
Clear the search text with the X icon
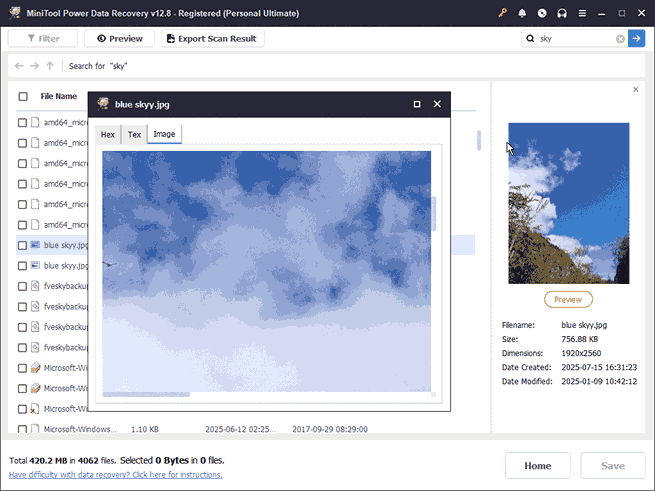pyautogui.click(x=620, y=38)
